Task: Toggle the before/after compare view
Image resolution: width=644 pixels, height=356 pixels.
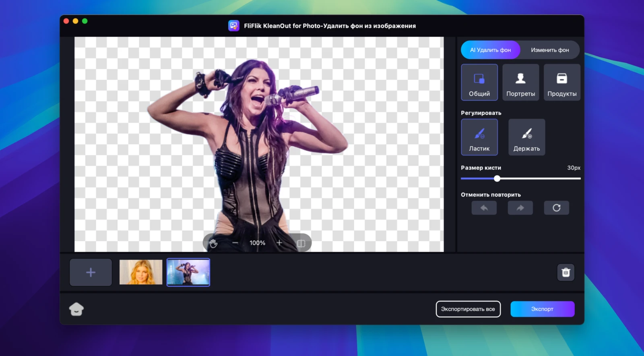Action: tap(301, 243)
